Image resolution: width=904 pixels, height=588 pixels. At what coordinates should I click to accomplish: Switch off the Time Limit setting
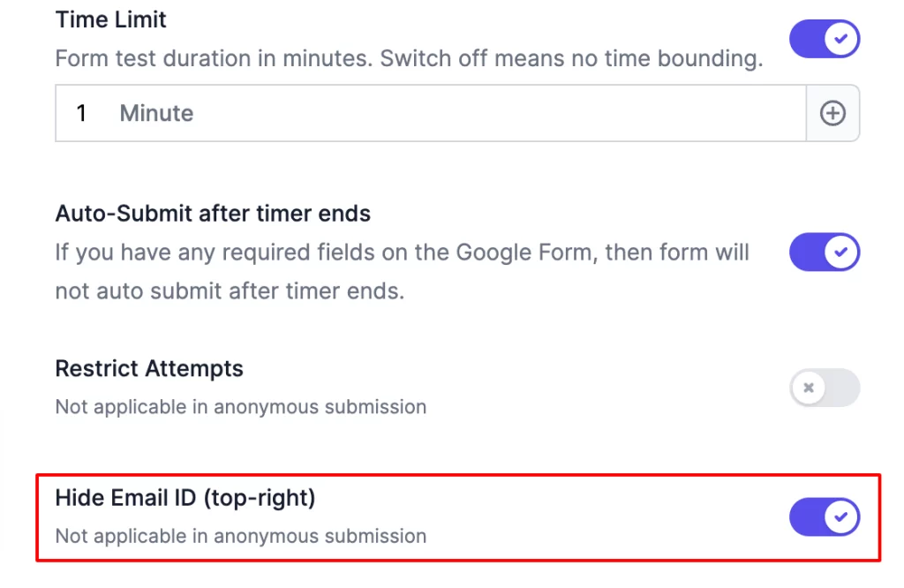point(825,39)
